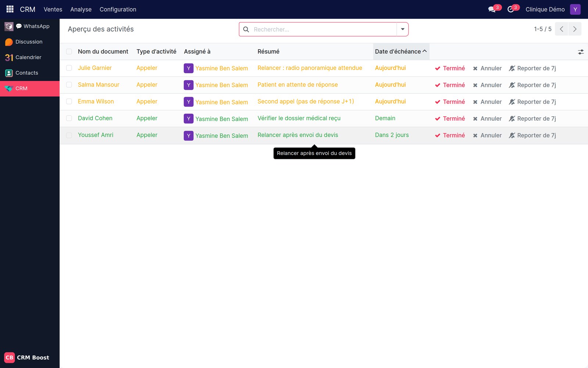The height and width of the screenshot is (368, 588).
Task: Toggle the select-all header checkbox
Action: click(x=69, y=52)
